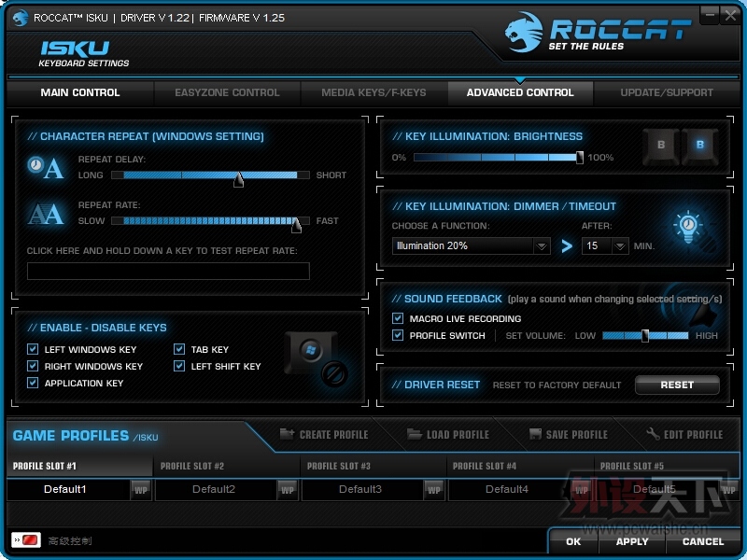The width and height of the screenshot is (747, 560).
Task: Select Profile Slot #1 tab
Action: (79, 466)
